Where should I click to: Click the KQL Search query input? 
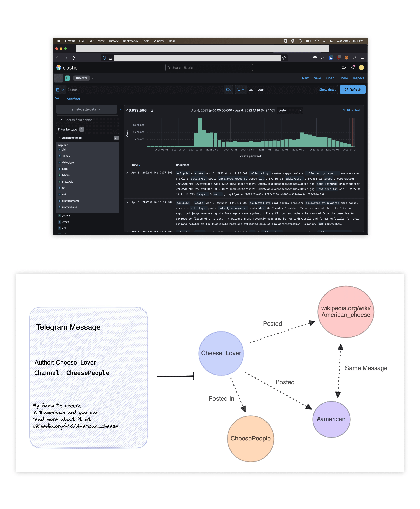145,90
